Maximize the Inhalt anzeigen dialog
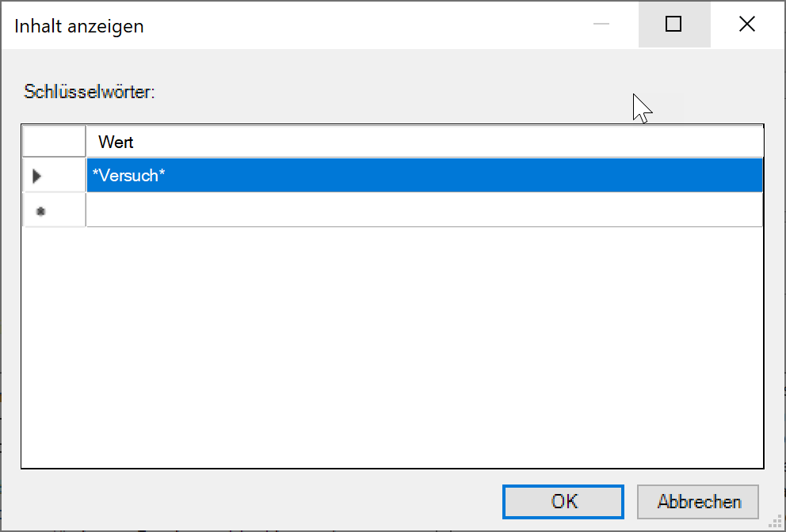This screenshot has width=786, height=532. pyautogui.click(x=673, y=25)
